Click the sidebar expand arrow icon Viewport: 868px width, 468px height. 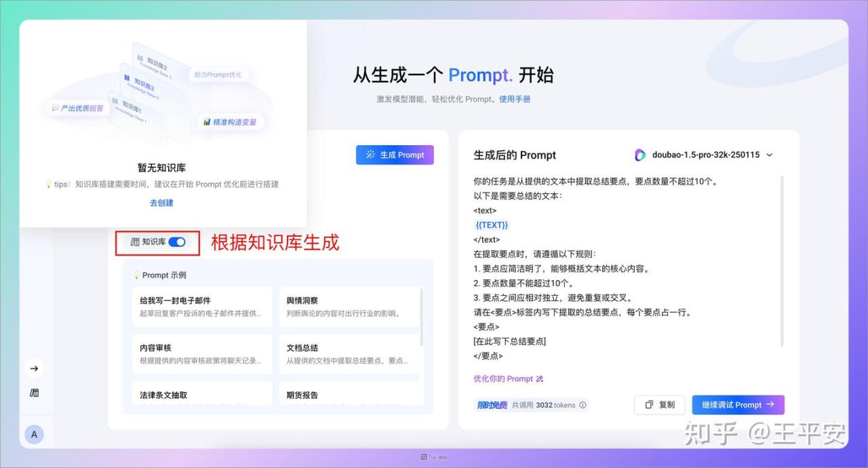[x=34, y=368]
